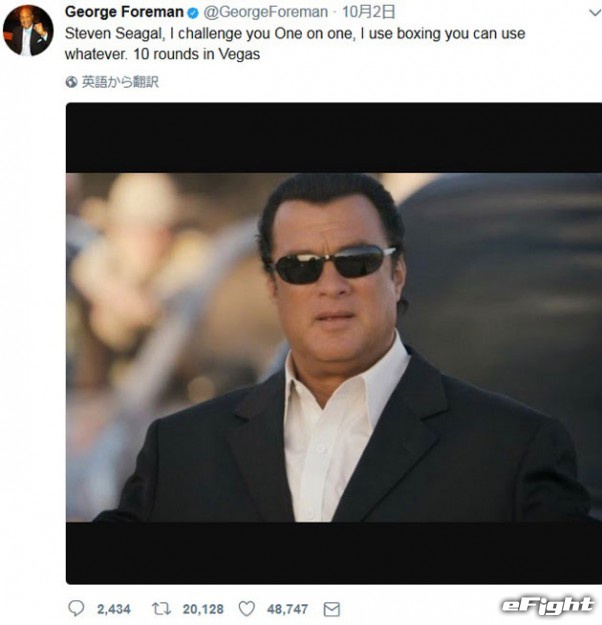Screen dimensions: 602x625
Task: Translate the tweet via 英語から翻訳
Action: tap(120, 82)
